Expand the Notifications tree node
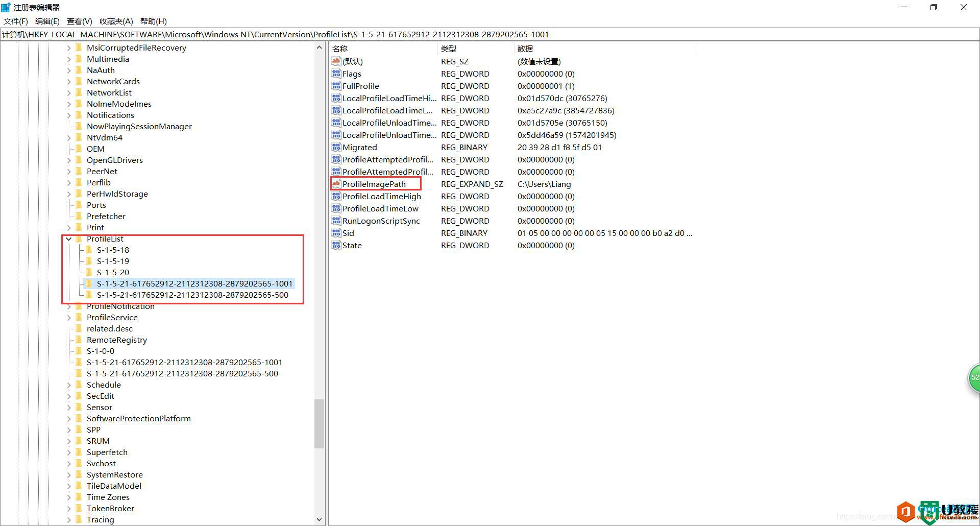 click(68, 115)
